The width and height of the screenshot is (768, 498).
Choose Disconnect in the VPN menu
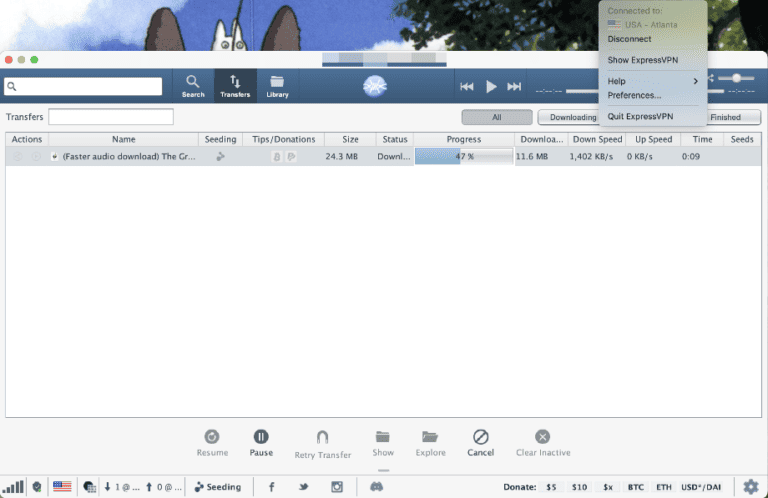(x=629, y=39)
